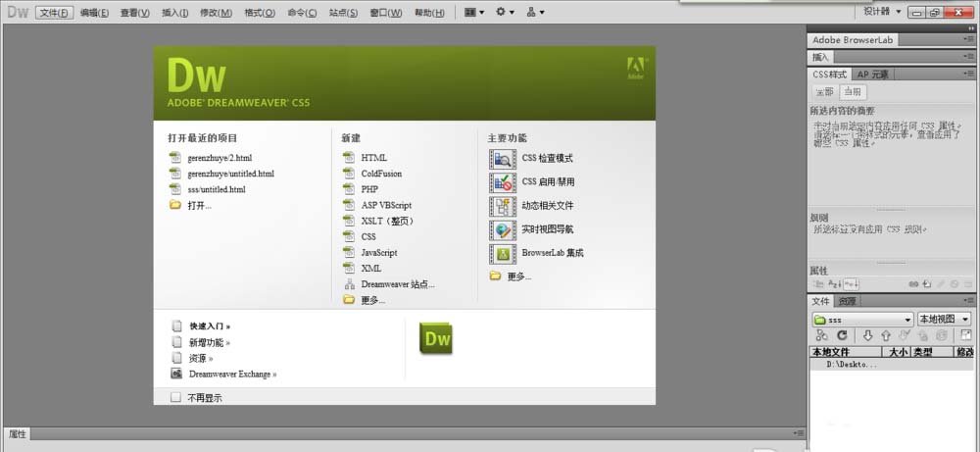Screen dimensions: 980x452
Task: Open the Adobe BrowserLab panel options menu
Action: click(969, 40)
